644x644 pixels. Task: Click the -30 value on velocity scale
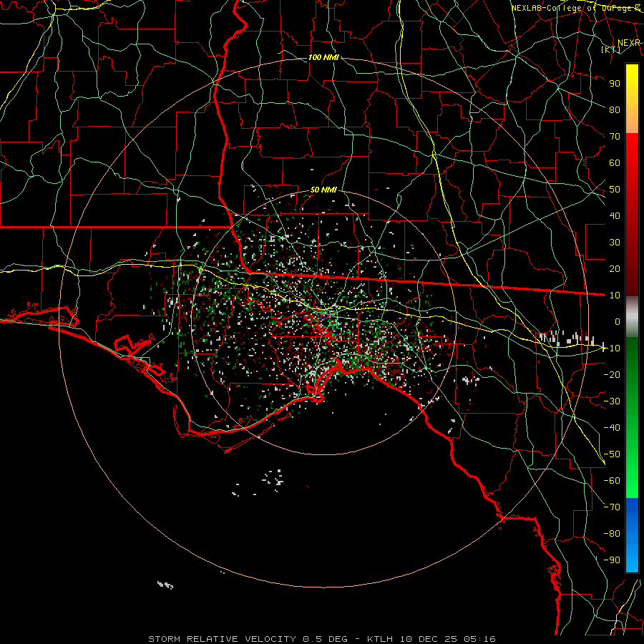click(612, 401)
